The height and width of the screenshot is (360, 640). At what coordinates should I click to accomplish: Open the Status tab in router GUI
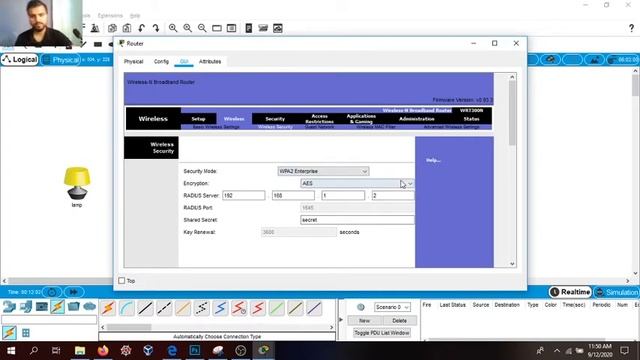pyautogui.click(x=471, y=119)
